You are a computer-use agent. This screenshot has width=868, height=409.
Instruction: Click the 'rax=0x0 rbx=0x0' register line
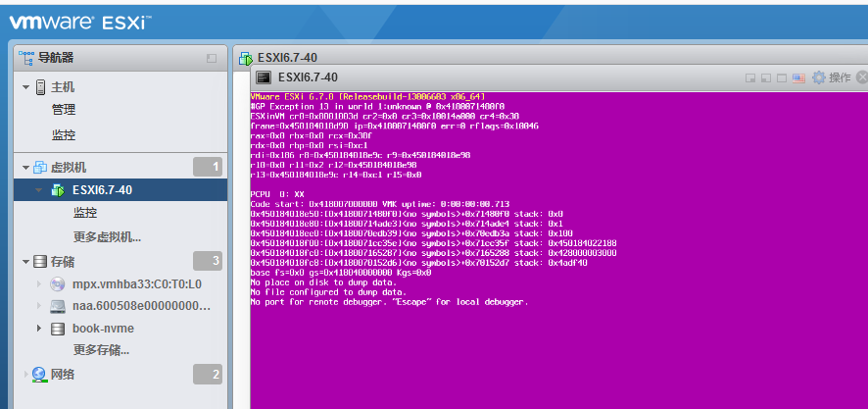pos(312,135)
